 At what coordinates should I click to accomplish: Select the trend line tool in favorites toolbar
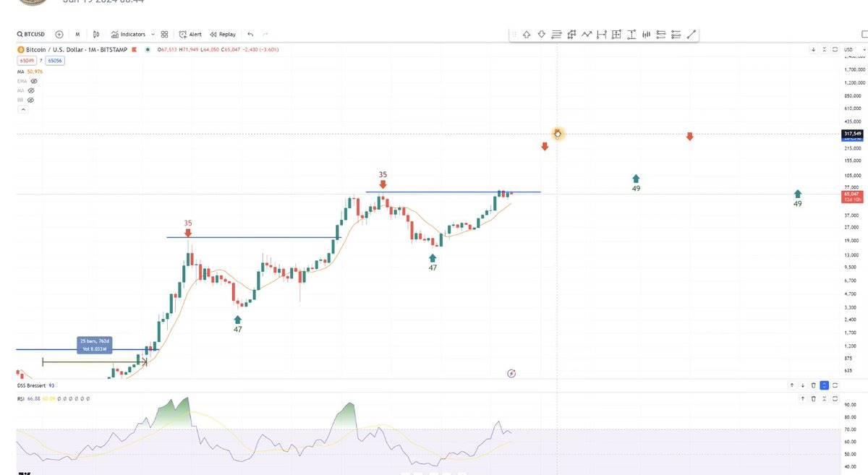692,34
